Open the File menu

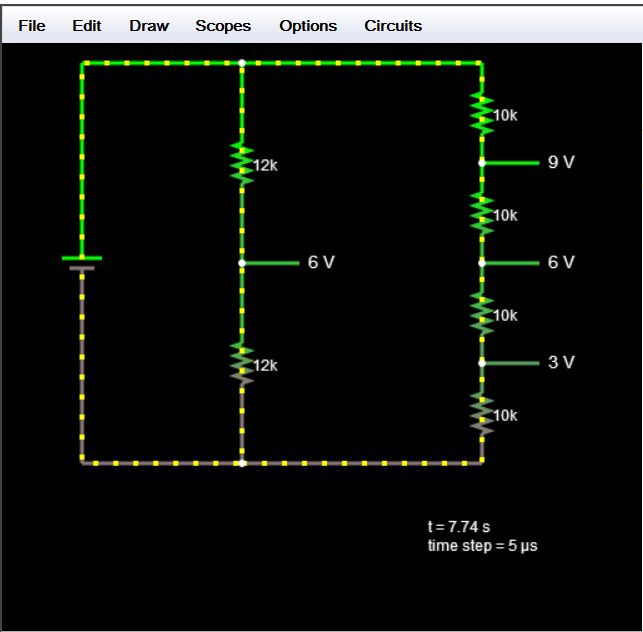pyautogui.click(x=32, y=26)
